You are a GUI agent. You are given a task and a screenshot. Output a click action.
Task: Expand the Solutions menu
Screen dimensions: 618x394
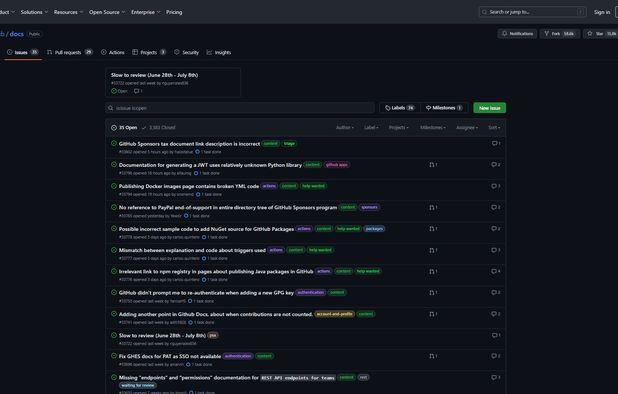[x=34, y=12]
